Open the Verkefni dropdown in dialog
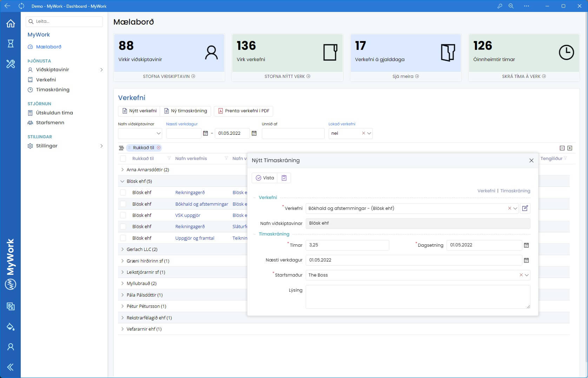 tap(515, 208)
